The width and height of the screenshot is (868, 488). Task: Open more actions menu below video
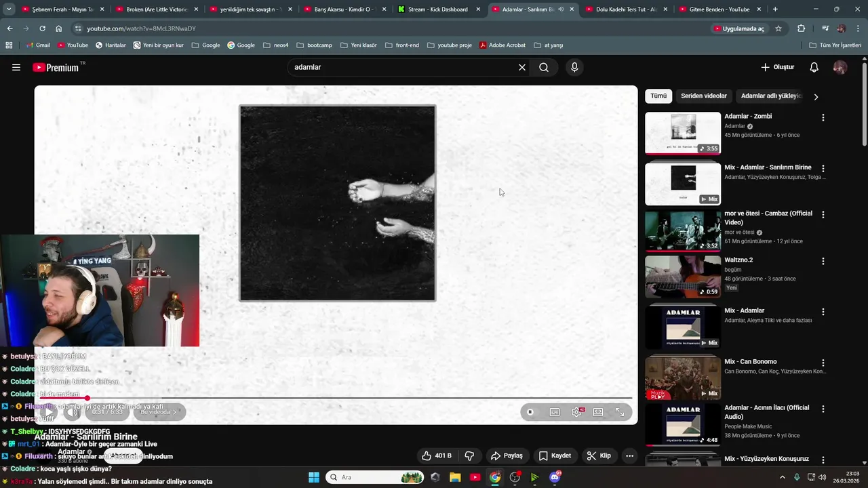[x=629, y=455]
